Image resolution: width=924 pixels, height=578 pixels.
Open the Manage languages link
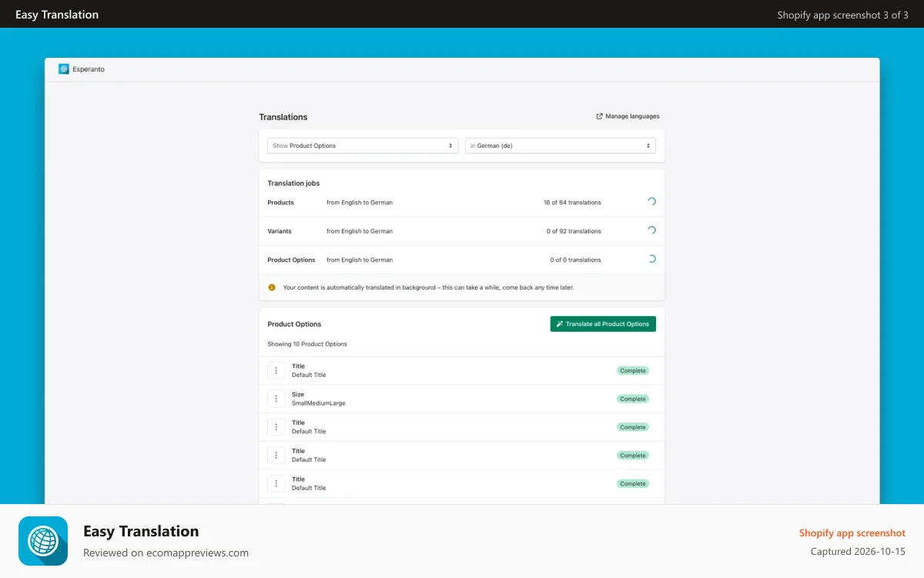[628, 116]
